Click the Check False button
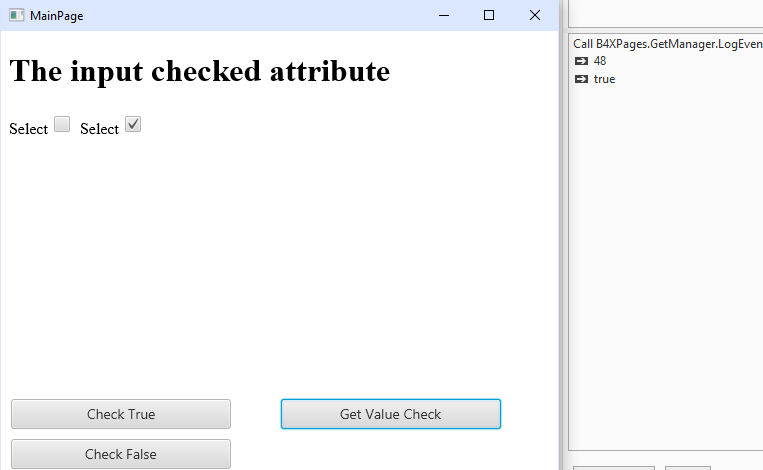 (121, 454)
